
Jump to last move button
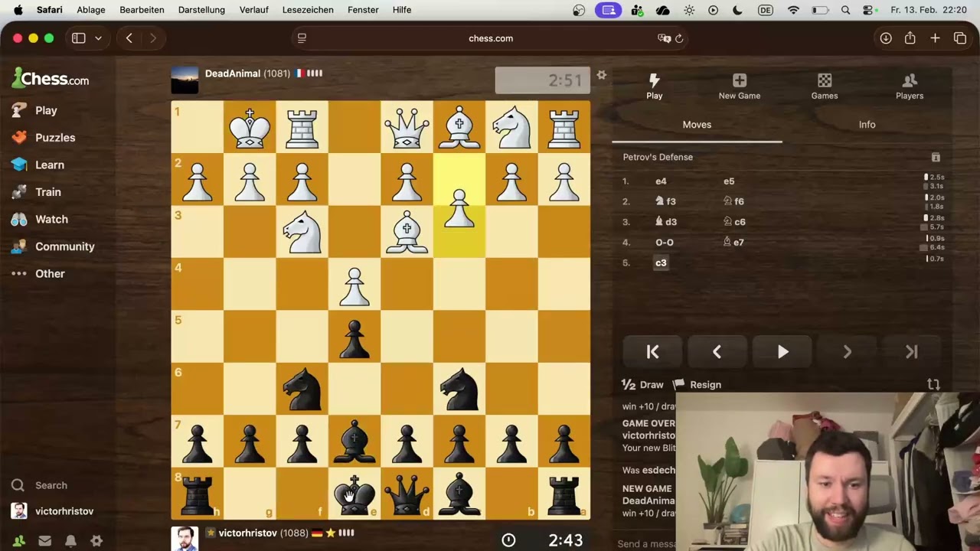[x=911, y=352]
